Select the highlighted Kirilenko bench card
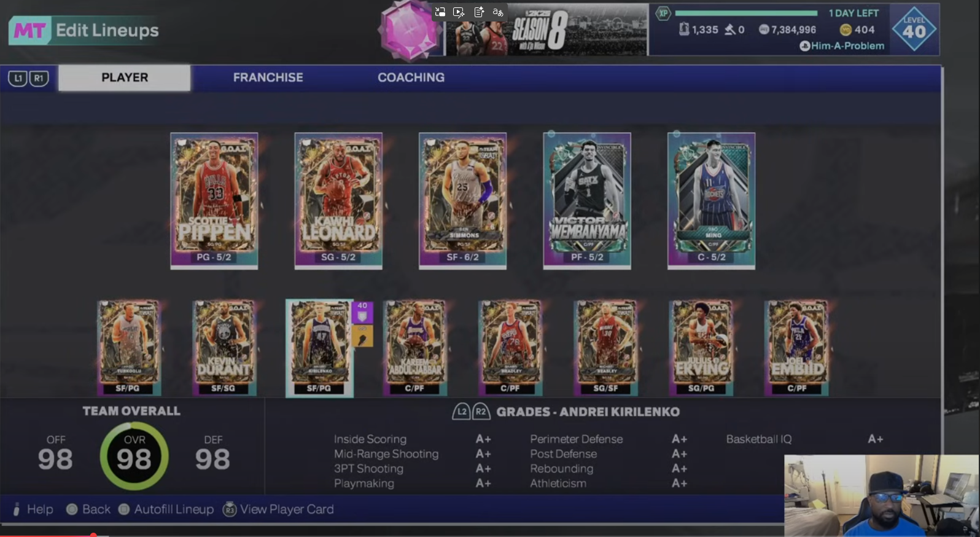Viewport: 980px width, 537px height. (319, 348)
